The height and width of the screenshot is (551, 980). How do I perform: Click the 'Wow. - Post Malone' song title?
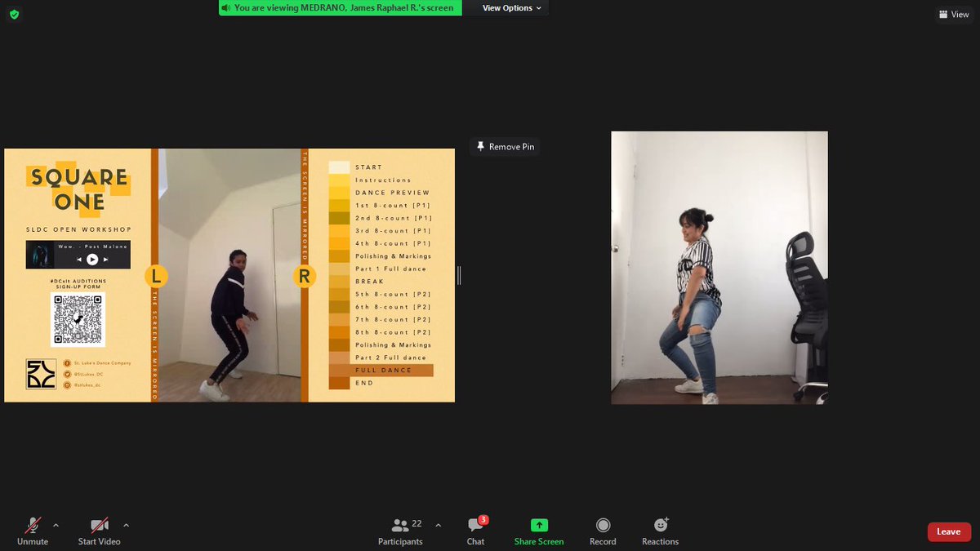tap(92, 246)
